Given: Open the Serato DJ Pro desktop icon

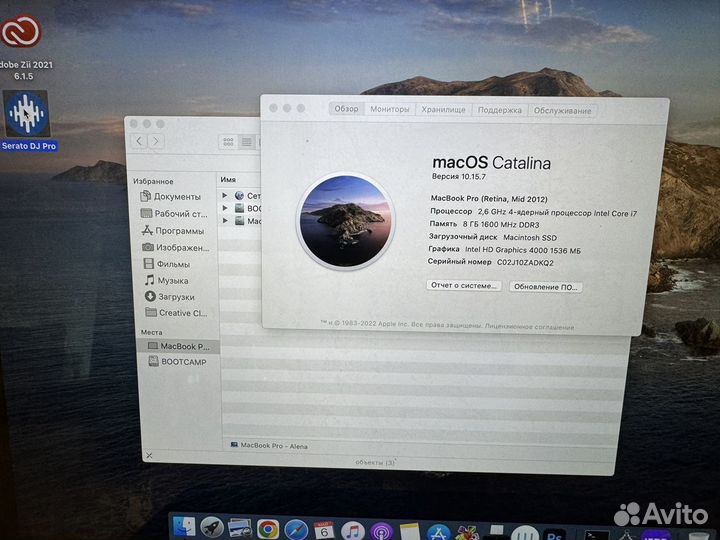Looking at the screenshot, I should pos(27,113).
